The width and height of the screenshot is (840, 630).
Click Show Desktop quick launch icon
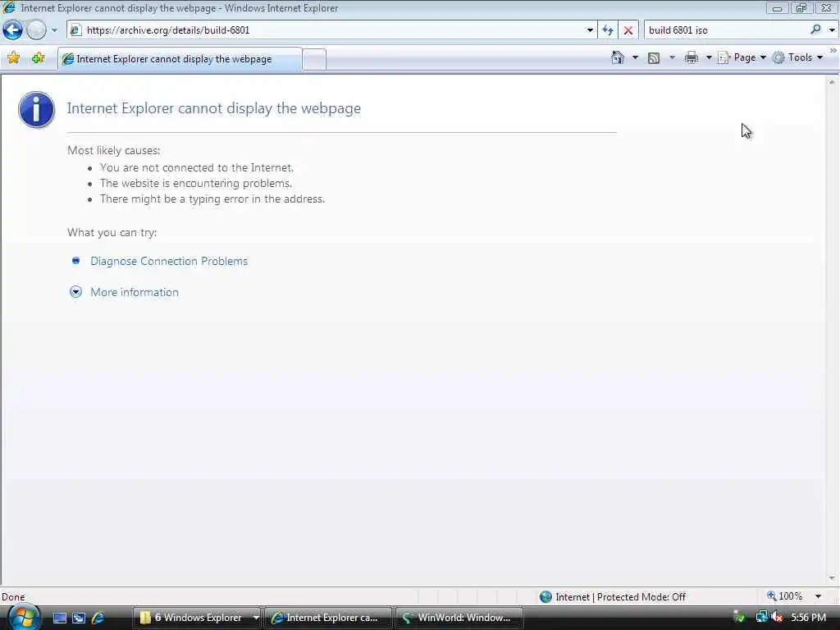[59, 618]
